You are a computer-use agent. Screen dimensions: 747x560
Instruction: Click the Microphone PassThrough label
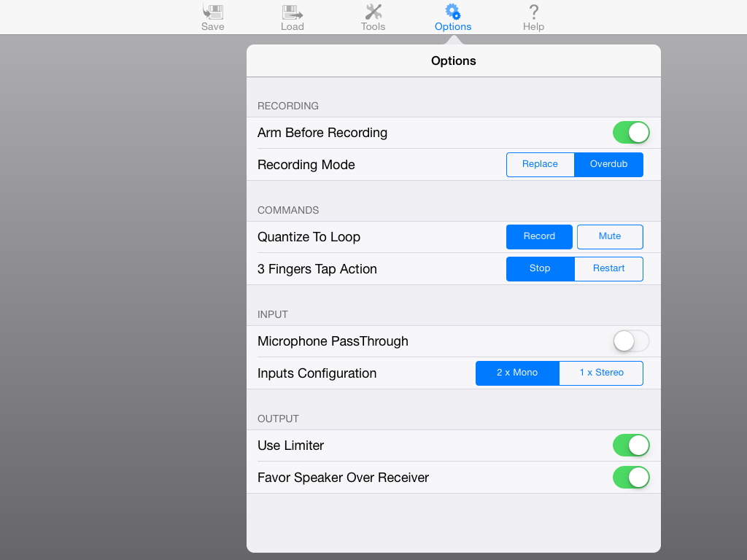click(x=333, y=341)
